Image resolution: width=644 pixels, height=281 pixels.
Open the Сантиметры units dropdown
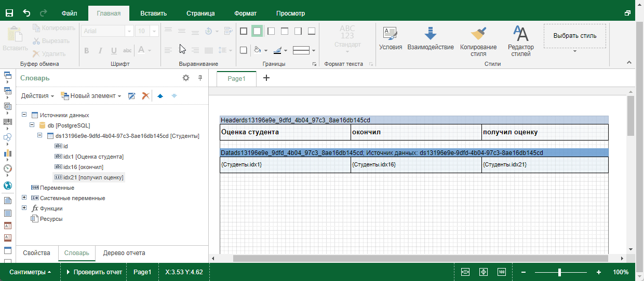click(30, 272)
